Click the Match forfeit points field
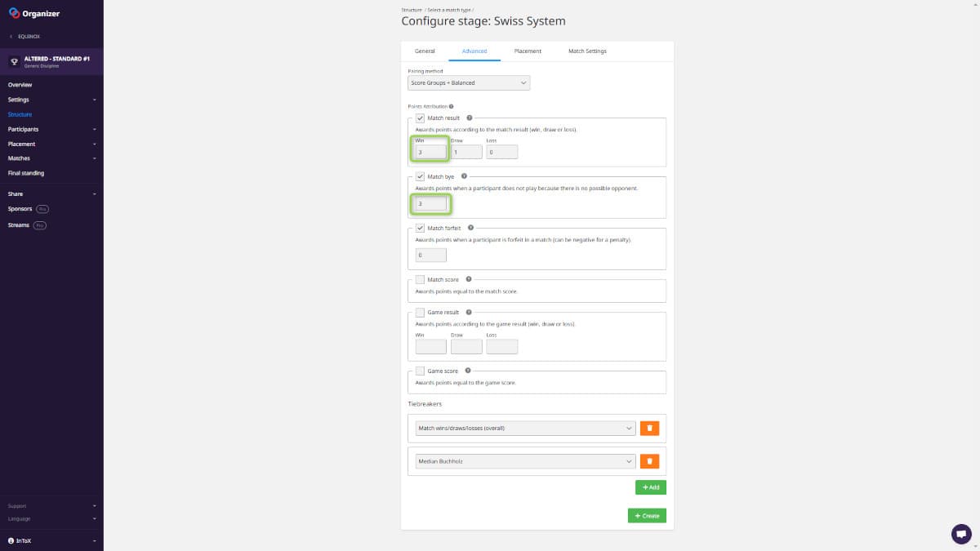This screenshot has width=980, height=551. pyautogui.click(x=430, y=255)
